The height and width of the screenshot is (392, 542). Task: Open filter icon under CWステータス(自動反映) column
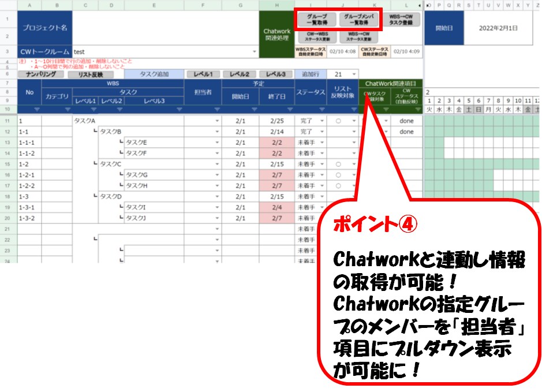[x=418, y=110]
